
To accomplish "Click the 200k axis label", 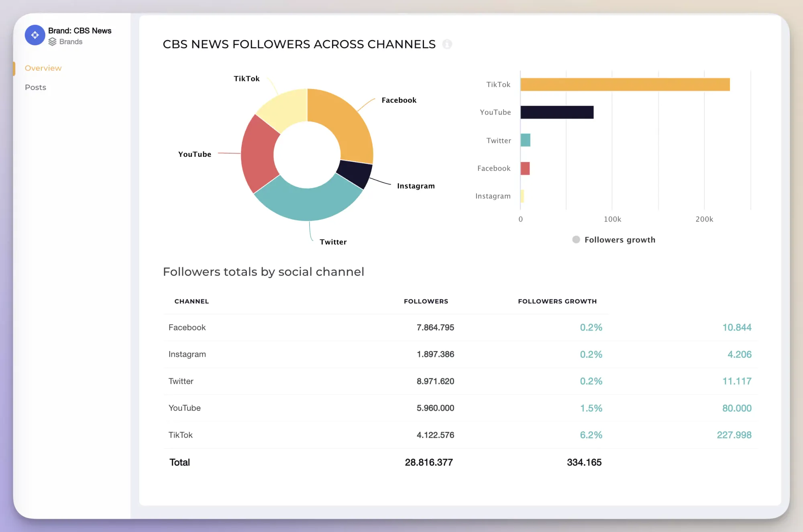I will 704,219.
